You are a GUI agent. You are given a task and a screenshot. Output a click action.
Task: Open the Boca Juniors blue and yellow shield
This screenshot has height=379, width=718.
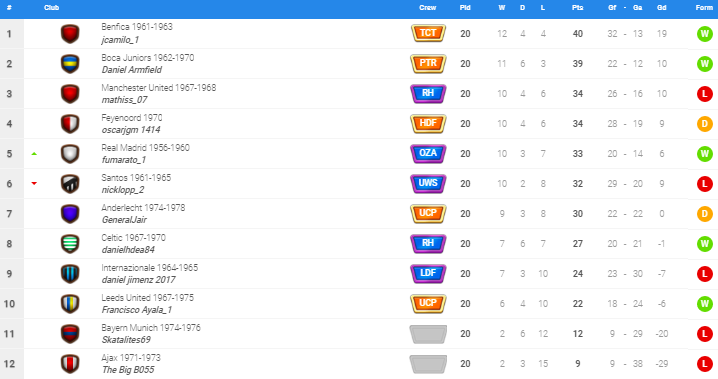[70, 64]
